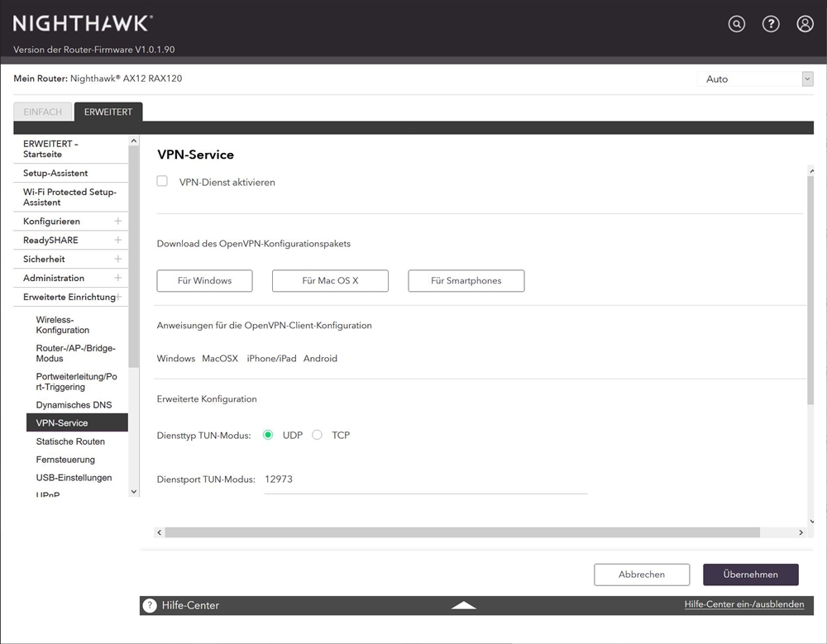Enable the VPN-Dienst aktivieren checkbox

(162, 181)
